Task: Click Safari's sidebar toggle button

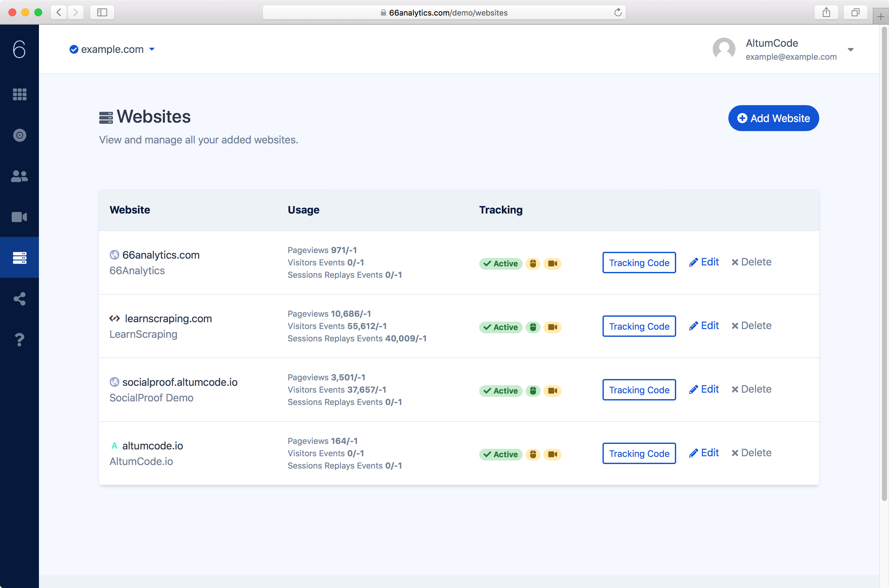Action: coord(102,12)
